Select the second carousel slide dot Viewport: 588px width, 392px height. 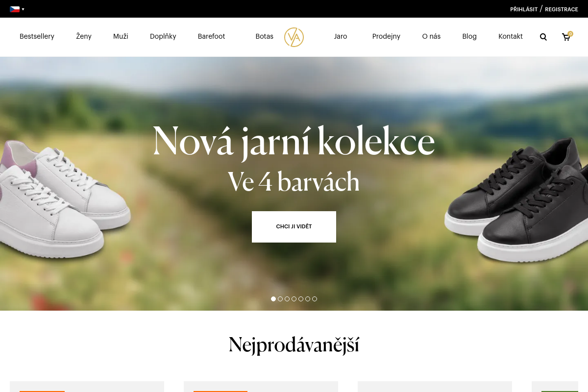280,299
